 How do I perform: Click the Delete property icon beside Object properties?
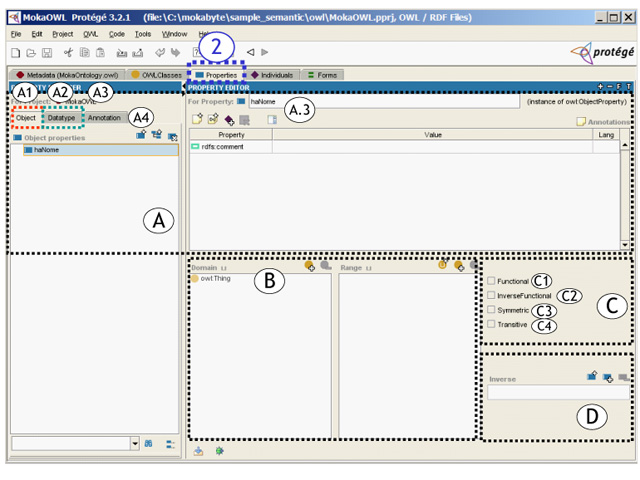[x=173, y=136]
